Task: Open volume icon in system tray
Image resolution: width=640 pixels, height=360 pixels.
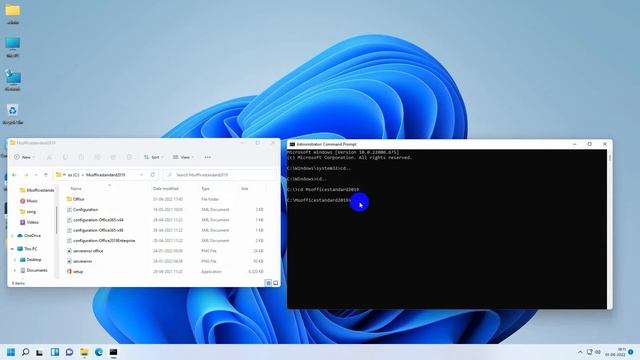Action: pyautogui.click(x=598, y=352)
